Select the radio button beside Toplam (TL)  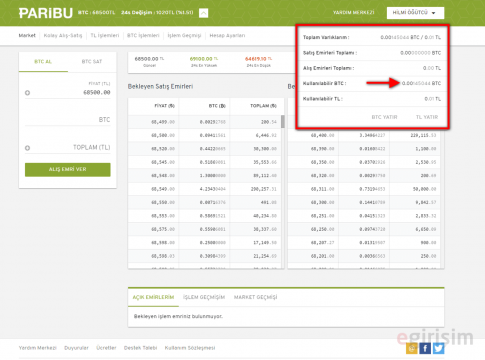pos(27,148)
